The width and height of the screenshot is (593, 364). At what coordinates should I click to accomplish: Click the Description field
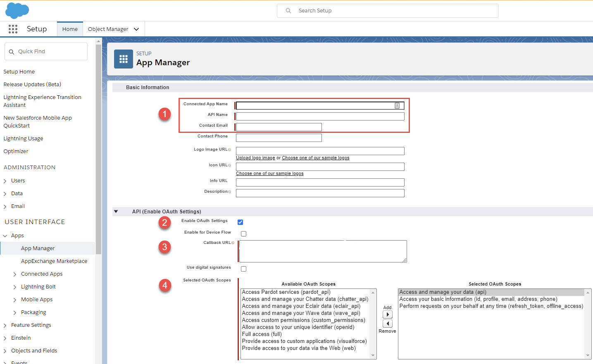click(x=320, y=193)
